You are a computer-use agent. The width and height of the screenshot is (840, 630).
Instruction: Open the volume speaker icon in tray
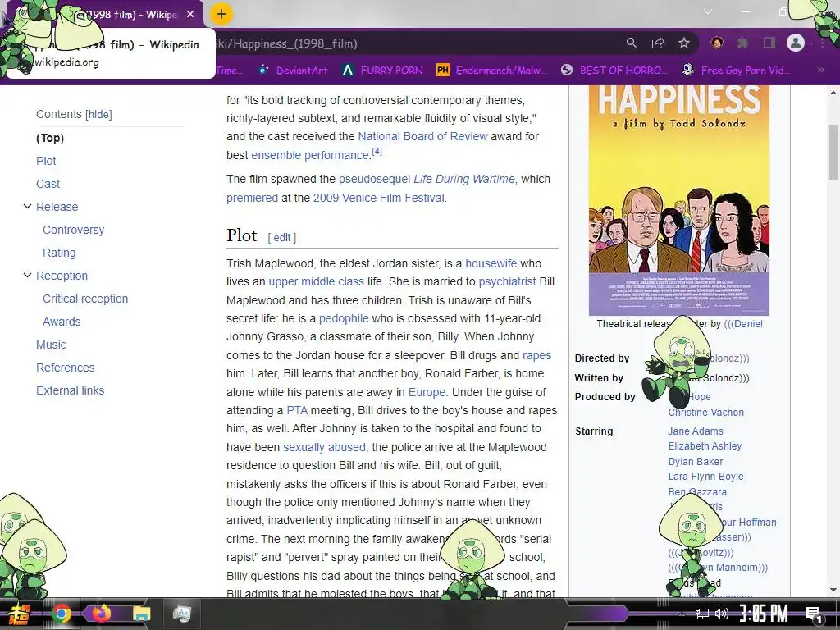tap(722, 614)
